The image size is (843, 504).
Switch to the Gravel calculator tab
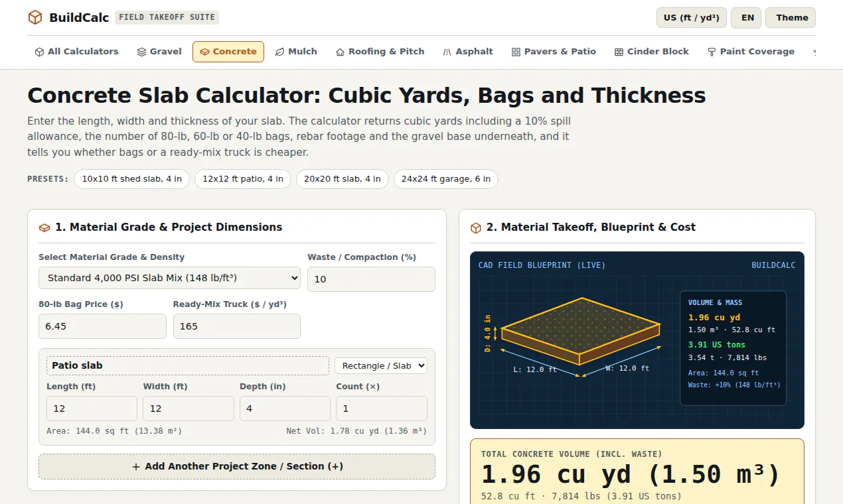pos(159,52)
